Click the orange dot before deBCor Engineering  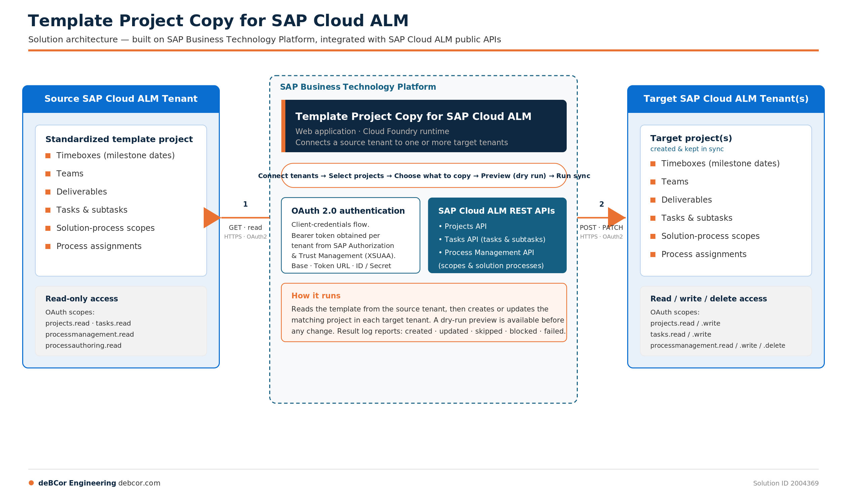[x=31, y=483]
